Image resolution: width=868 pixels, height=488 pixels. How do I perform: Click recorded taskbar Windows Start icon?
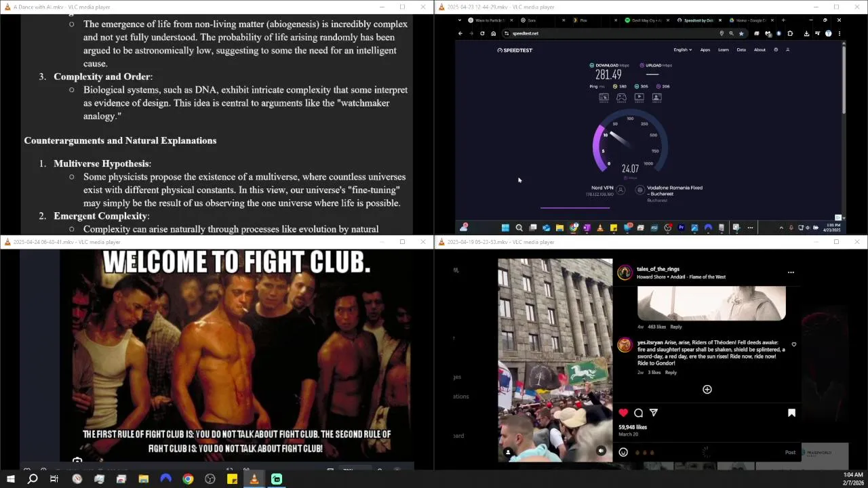click(505, 228)
